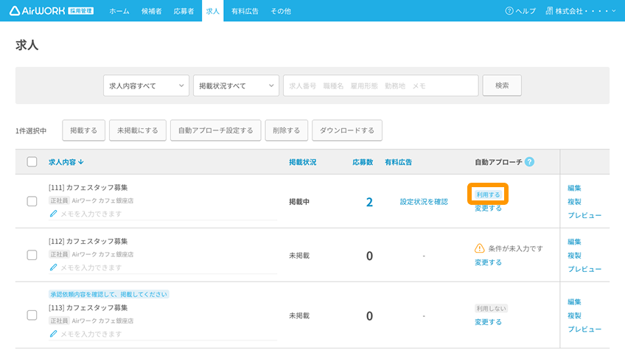Click 変更する for job 111

pos(488,208)
